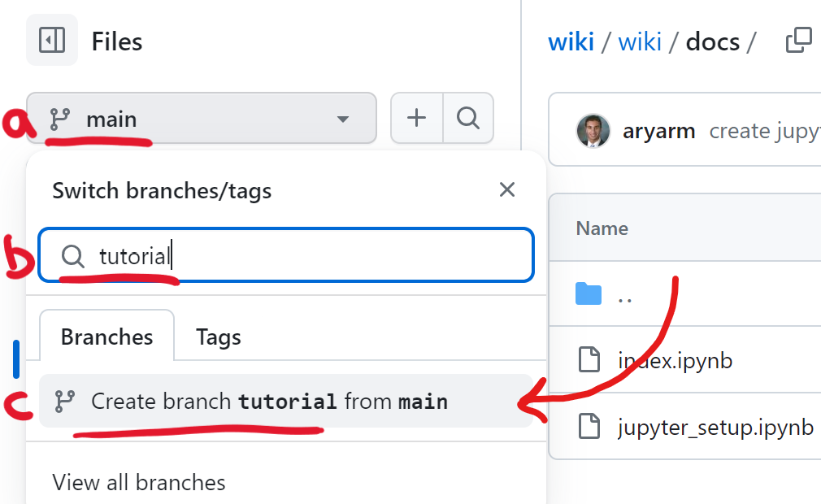
Task: Click the docs breadcrumb text
Action: tap(713, 41)
